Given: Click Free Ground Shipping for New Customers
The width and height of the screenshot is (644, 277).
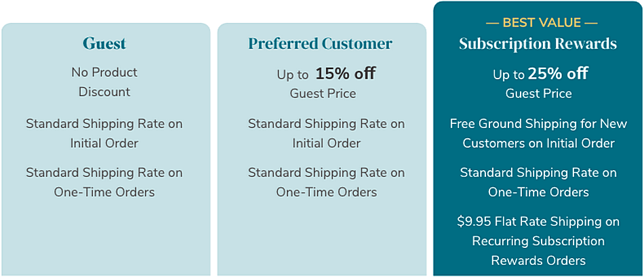Looking at the screenshot, I should point(539,133).
